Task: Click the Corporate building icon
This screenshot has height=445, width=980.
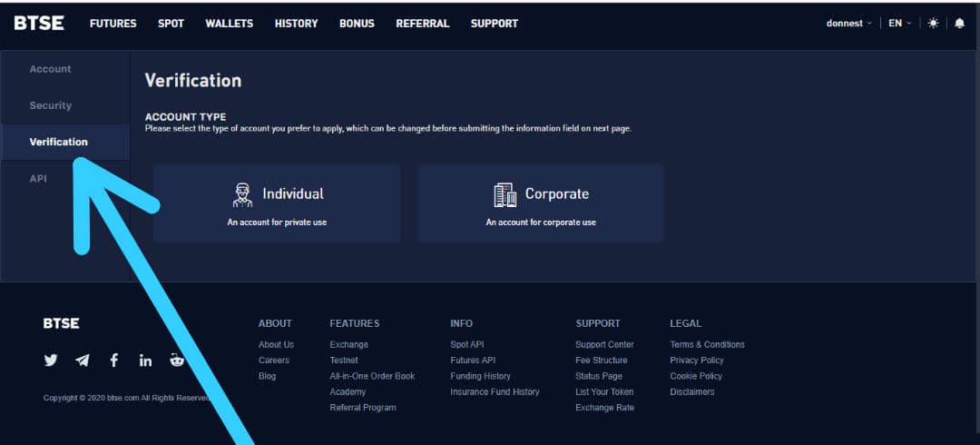Action: (x=505, y=194)
